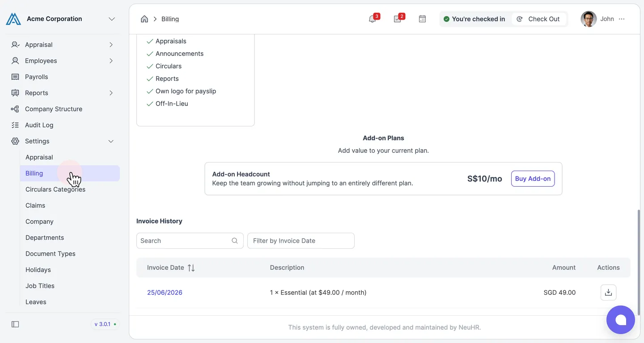Click the Description column header

pos(287,268)
